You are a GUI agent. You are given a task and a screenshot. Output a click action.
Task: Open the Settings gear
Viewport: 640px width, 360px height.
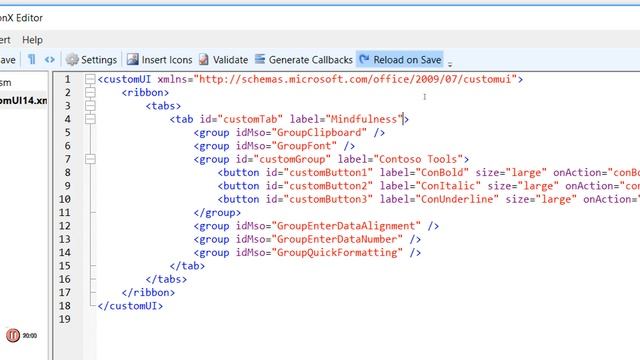tap(72, 60)
